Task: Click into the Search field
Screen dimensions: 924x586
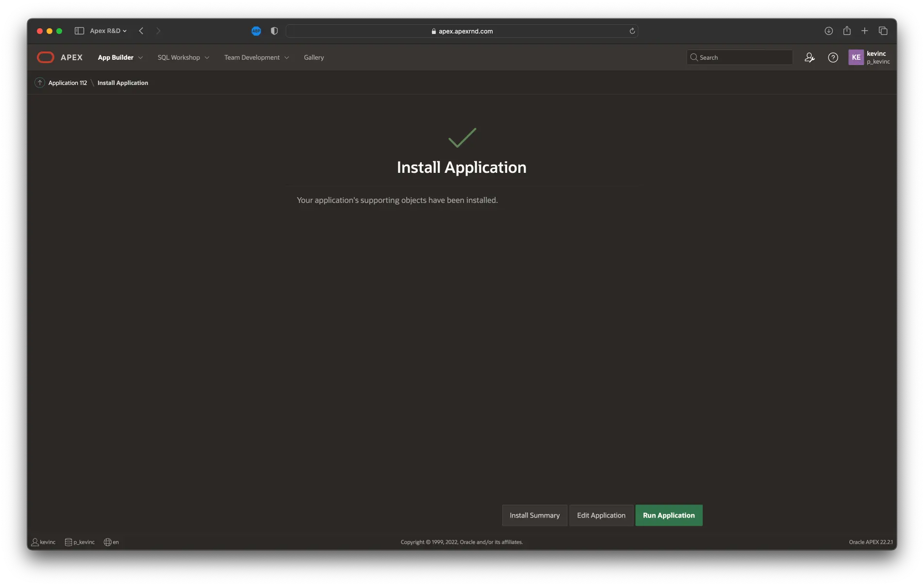Action: pyautogui.click(x=743, y=57)
